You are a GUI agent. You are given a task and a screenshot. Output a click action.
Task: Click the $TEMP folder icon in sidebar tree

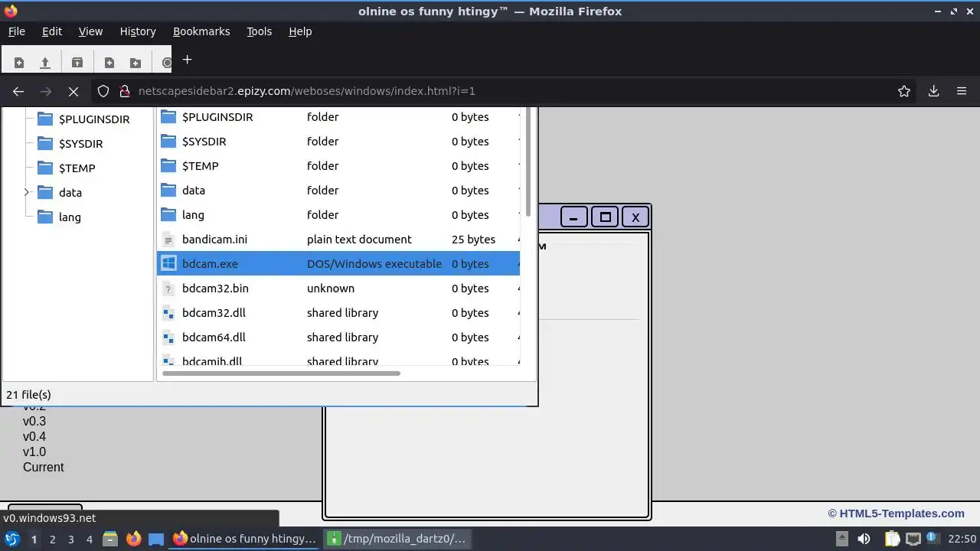coord(45,168)
